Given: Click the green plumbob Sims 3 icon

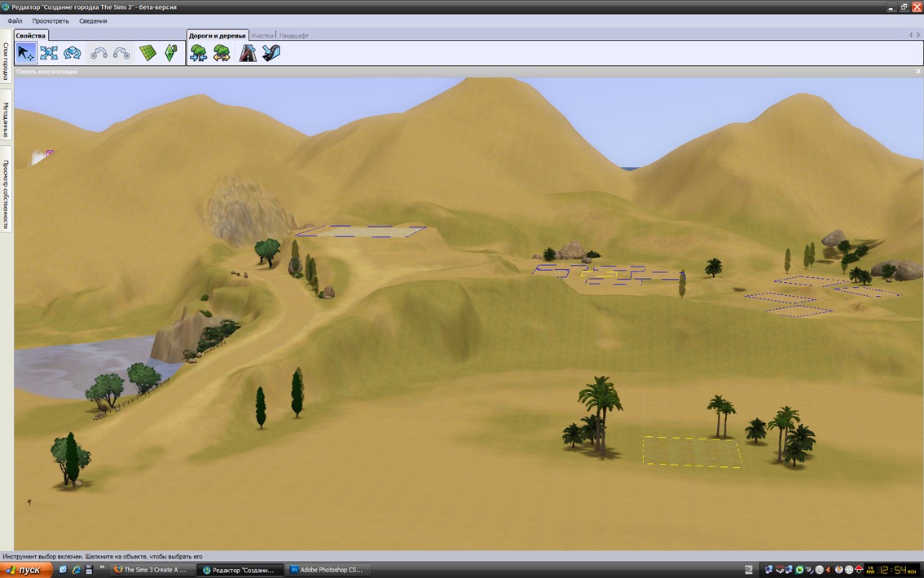Looking at the screenshot, I should (171, 53).
